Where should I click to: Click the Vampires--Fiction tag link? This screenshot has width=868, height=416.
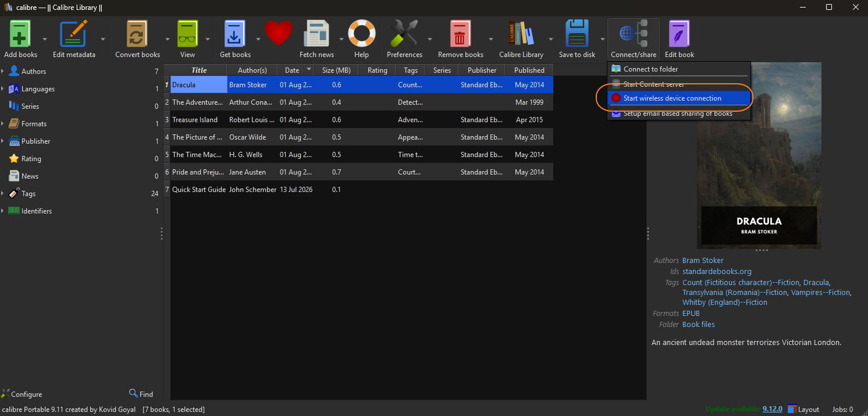tap(820, 292)
